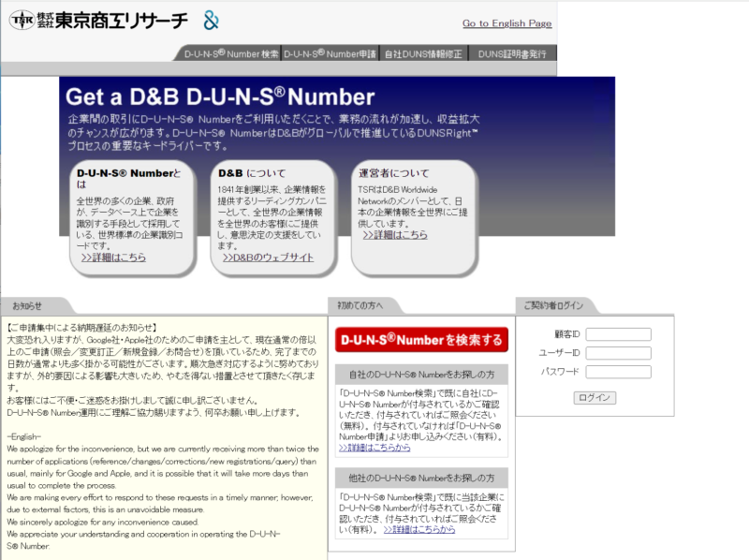Viewport: 749px width, 560px height.
Task: Open the D-U-N-S Number検索 tab
Action: click(230, 53)
